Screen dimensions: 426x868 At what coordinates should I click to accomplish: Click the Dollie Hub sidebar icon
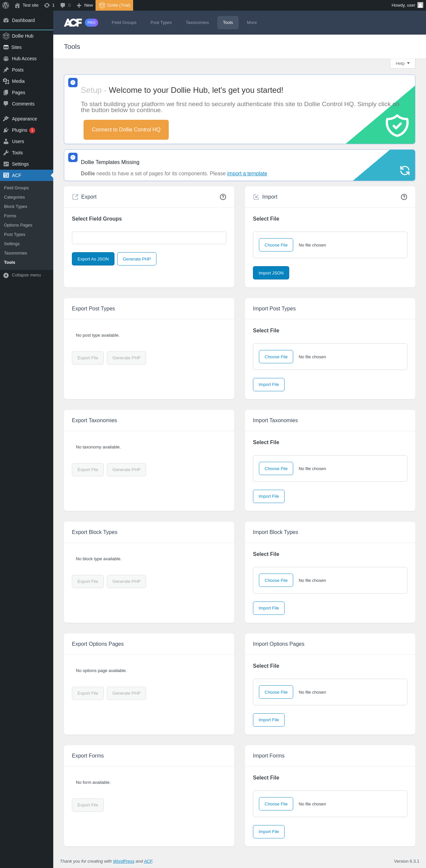[6, 36]
